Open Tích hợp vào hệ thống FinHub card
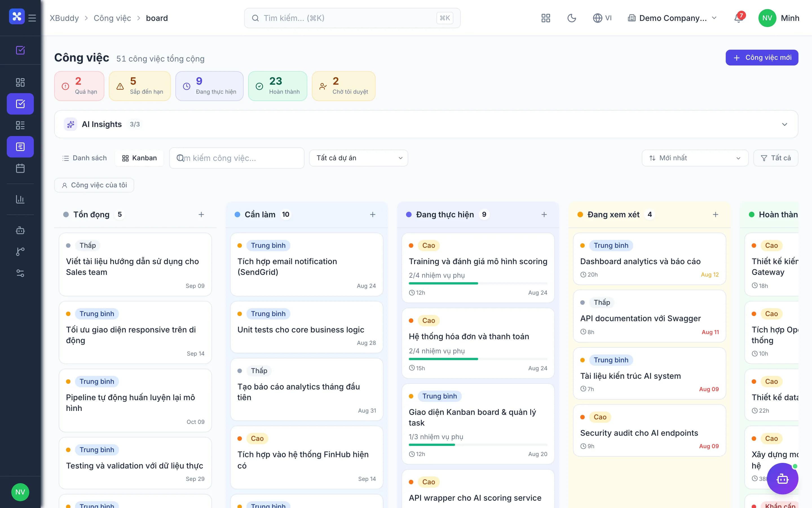The image size is (812, 508). (x=306, y=457)
